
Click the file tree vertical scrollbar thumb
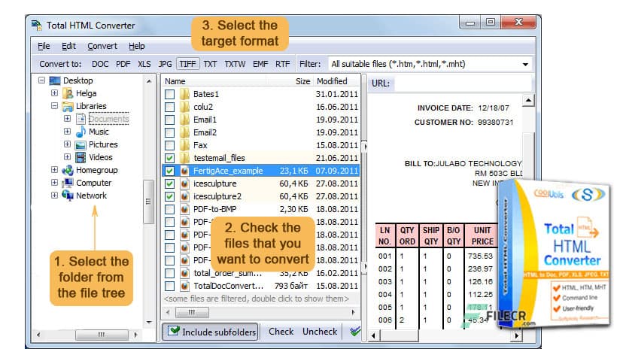(x=148, y=202)
